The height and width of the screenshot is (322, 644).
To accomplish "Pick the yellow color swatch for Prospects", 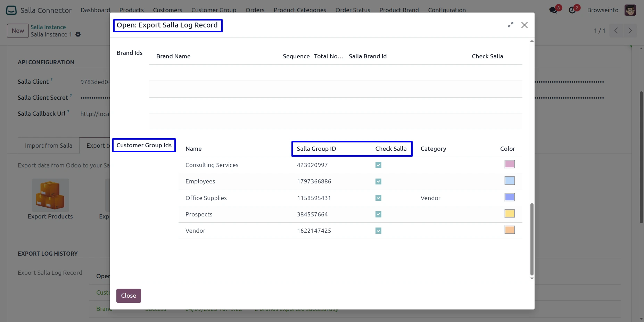I will (x=510, y=214).
